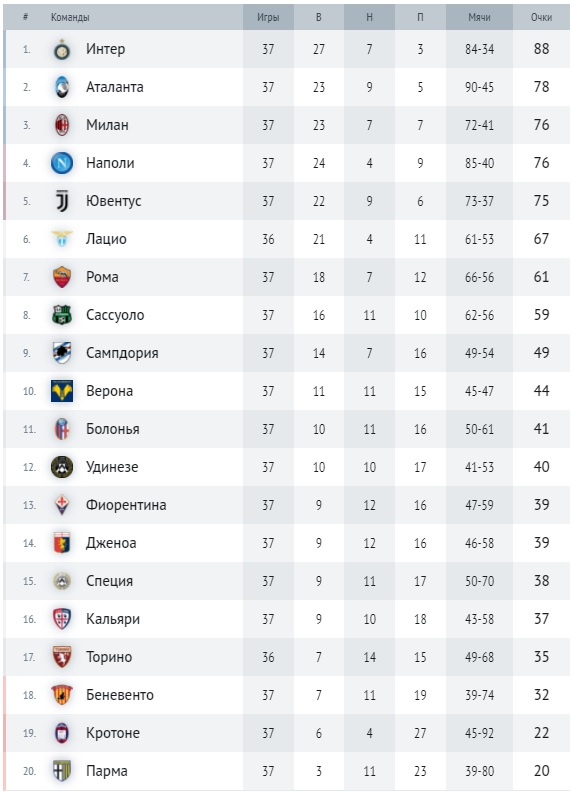Open the Фиорентина team page

(x=126, y=505)
